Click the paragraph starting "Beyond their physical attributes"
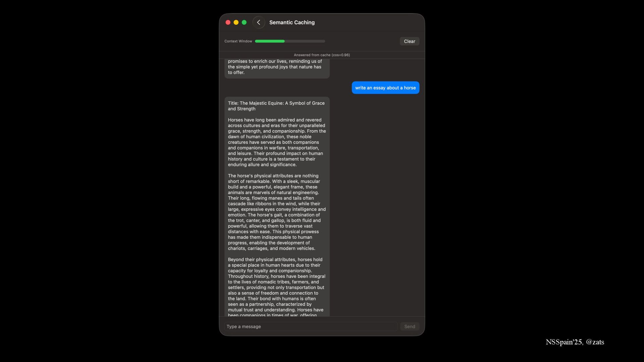 [277, 287]
